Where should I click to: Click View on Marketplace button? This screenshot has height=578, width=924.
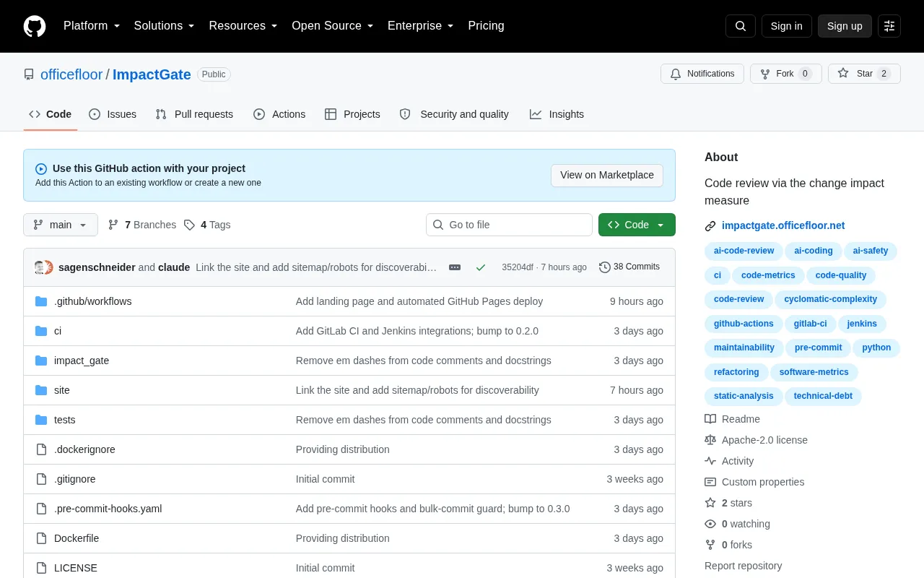coord(607,175)
